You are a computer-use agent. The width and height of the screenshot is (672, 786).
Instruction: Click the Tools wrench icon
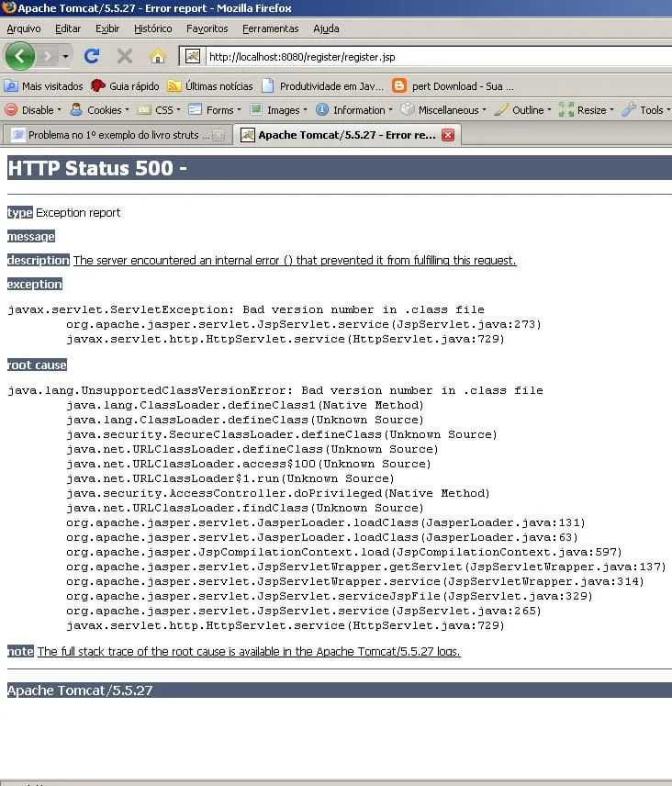click(629, 109)
